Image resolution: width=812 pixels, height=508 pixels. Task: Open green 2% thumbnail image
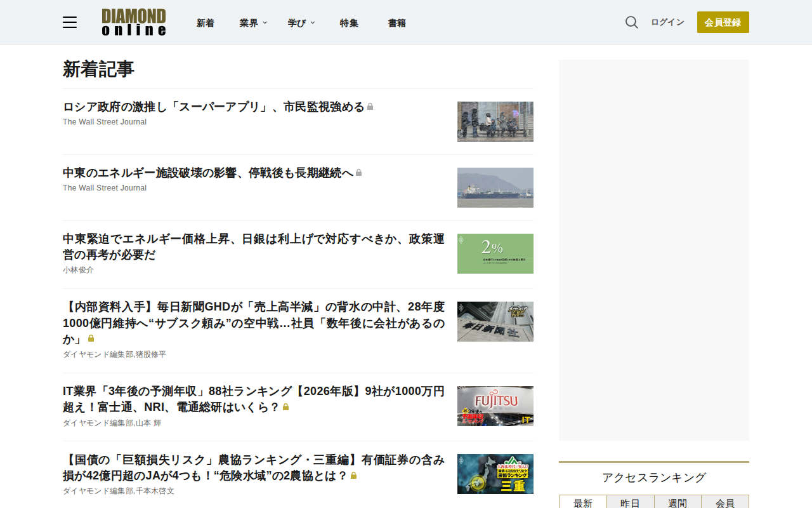(495, 253)
